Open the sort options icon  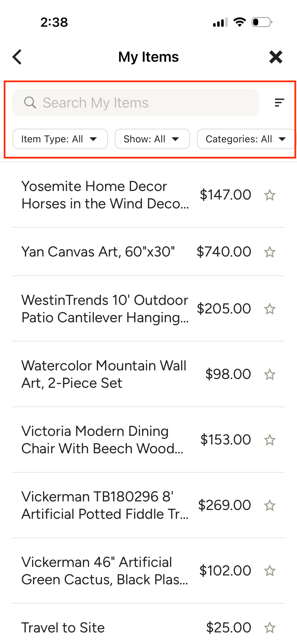279,103
